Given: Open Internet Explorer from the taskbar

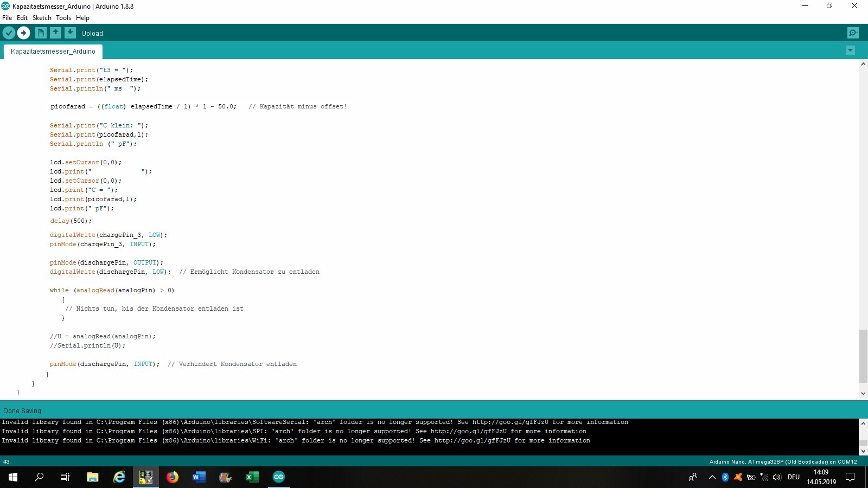Looking at the screenshot, I should pos(119,477).
